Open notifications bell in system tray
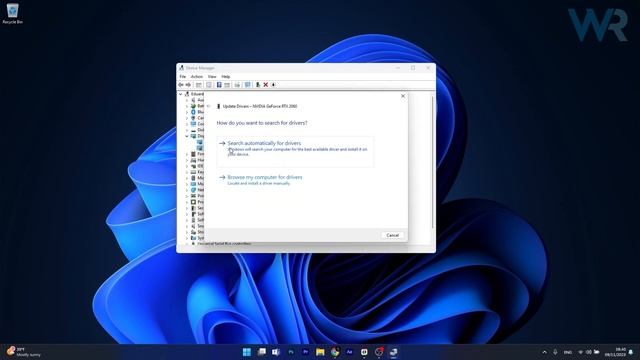 tap(631, 352)
